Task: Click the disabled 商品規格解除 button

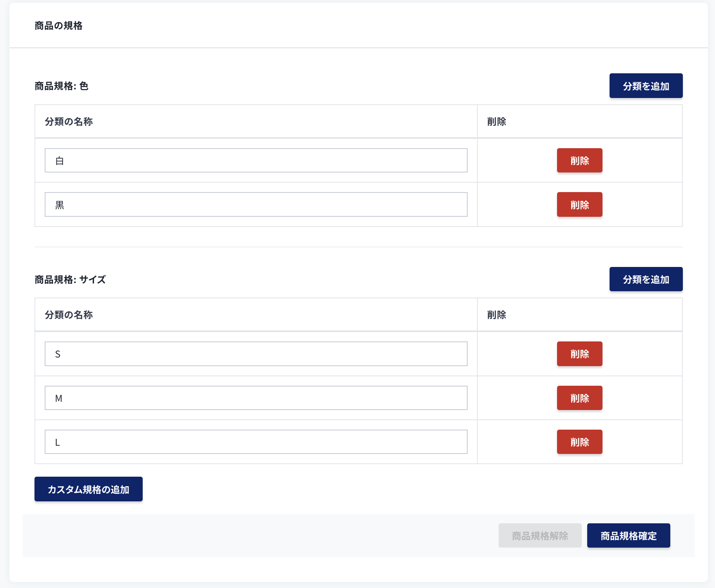Action: 540,535
